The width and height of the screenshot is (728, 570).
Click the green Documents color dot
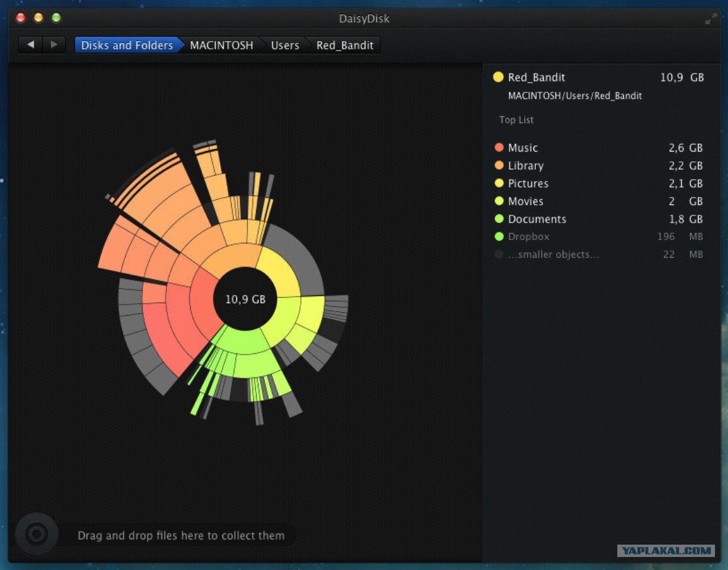click(x=499, y=219)
